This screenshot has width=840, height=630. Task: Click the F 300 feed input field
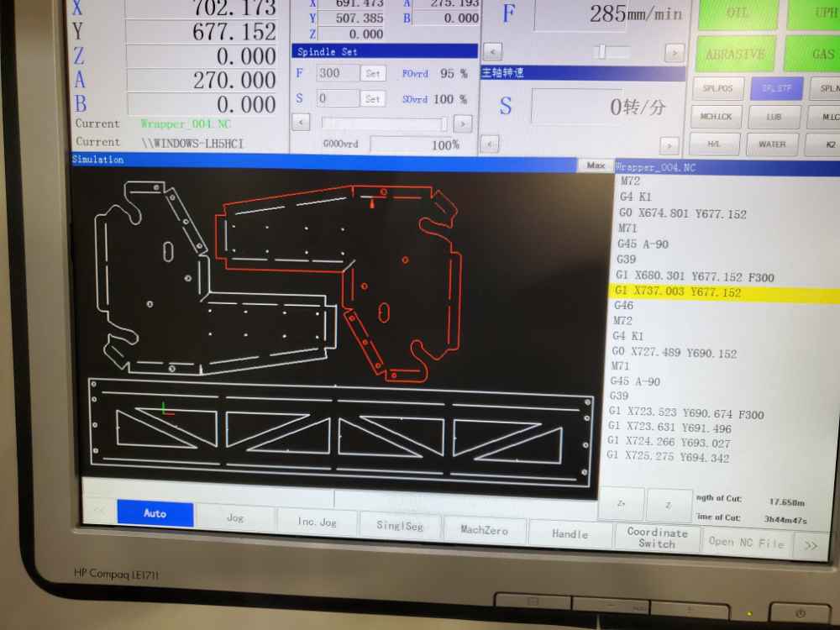click(338, 74)
